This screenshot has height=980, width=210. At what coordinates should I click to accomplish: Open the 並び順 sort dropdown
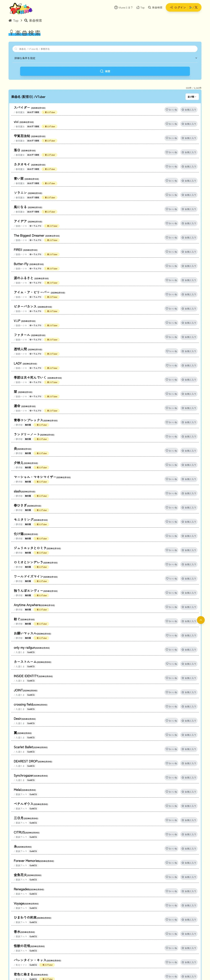click(x=192, y=97)
